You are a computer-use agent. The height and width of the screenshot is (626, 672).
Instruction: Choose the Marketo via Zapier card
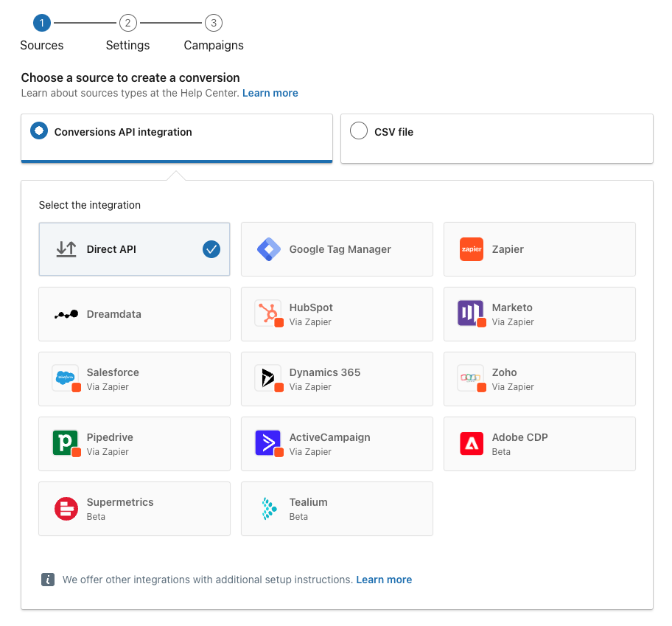pos(539,314)
